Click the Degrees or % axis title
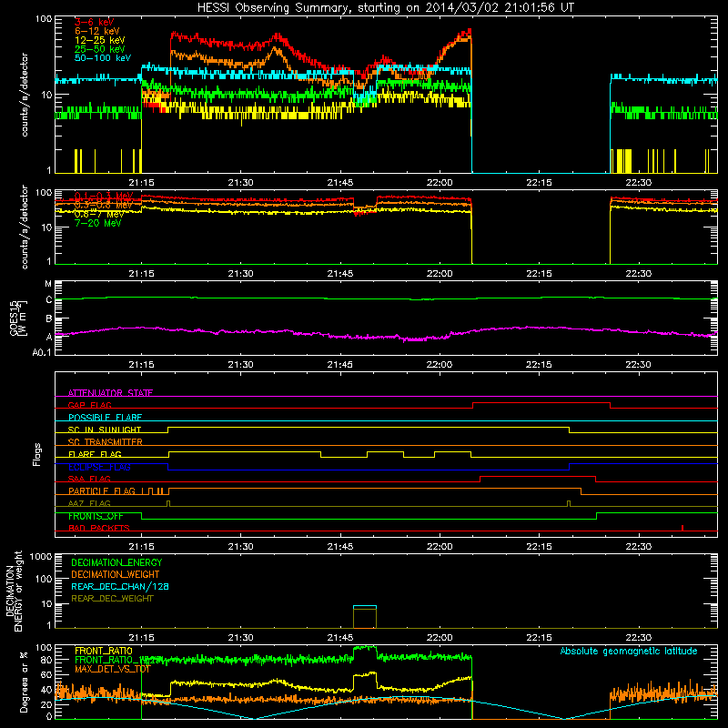This screenshot has height=728, width=728. tap(24, 682)
